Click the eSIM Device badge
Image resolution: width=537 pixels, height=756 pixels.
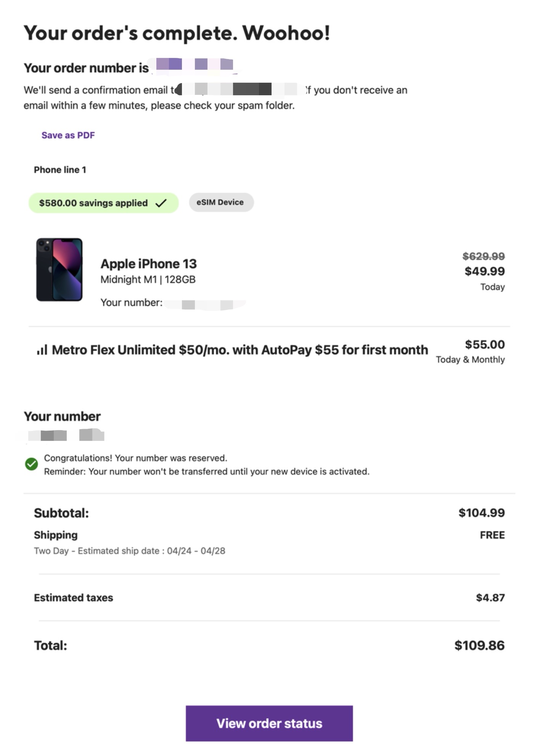[221, 202]
